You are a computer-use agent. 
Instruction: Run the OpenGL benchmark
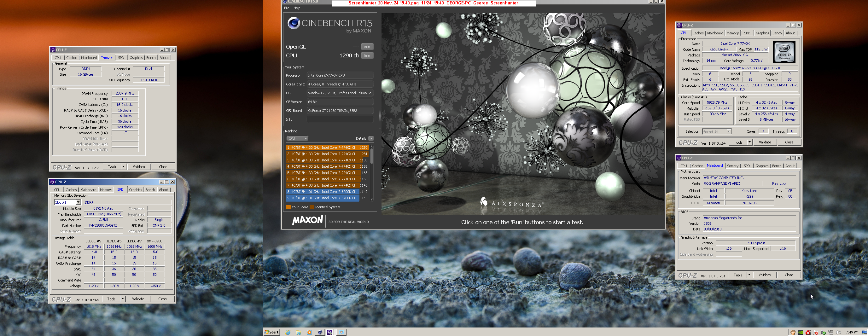[367, 47]
